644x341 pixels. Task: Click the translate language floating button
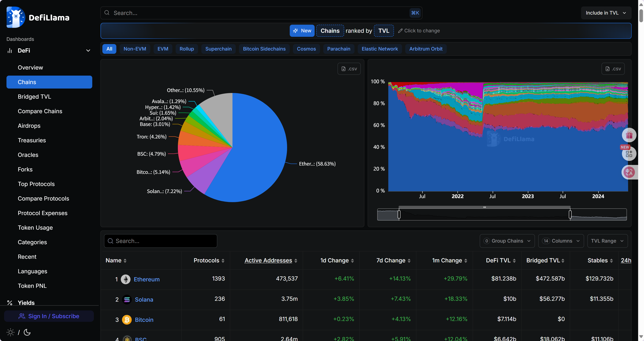[x=629, y=172]
